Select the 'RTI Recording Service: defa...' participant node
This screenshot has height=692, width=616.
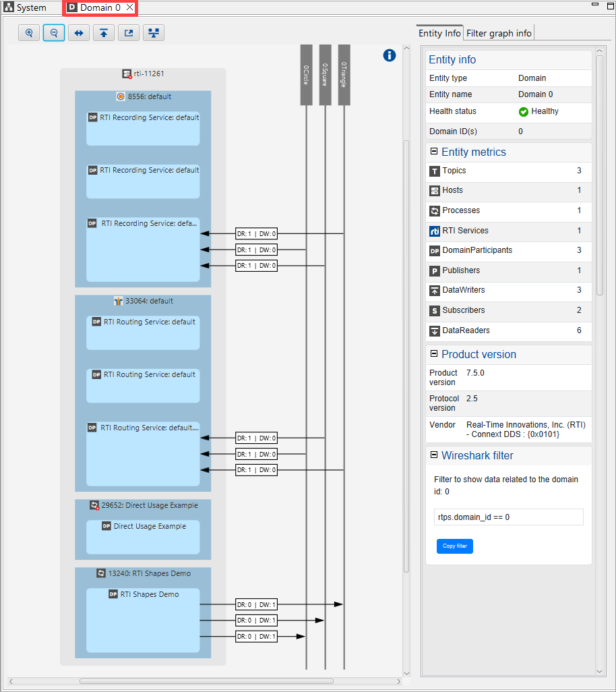[x=143, y=250]
